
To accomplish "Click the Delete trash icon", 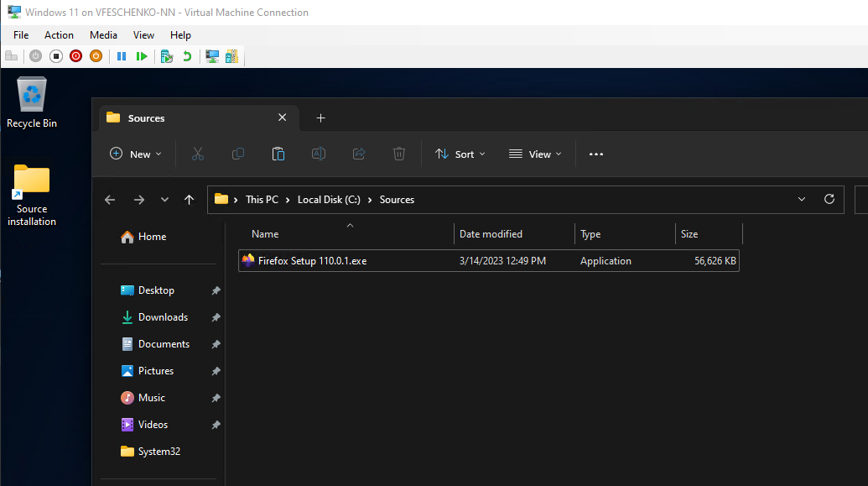I will tap(399, 154).
